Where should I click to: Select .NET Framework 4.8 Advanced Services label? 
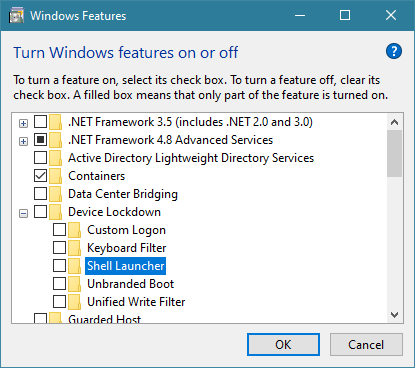[170, 140]
